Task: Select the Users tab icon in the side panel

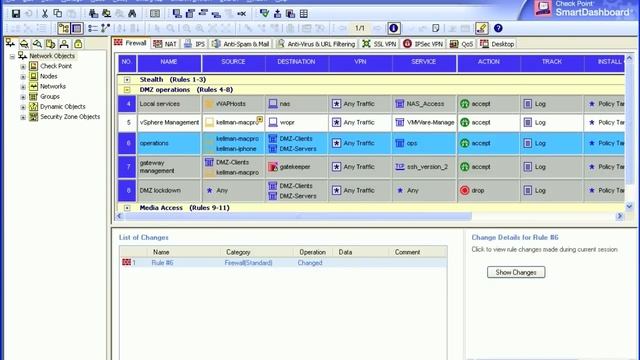Action: click(x=64, y=43)
